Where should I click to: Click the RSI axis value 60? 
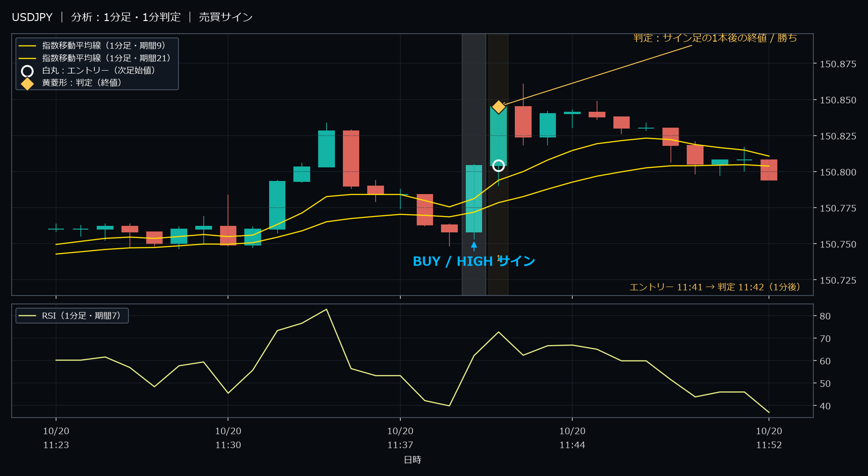[825, 361]
